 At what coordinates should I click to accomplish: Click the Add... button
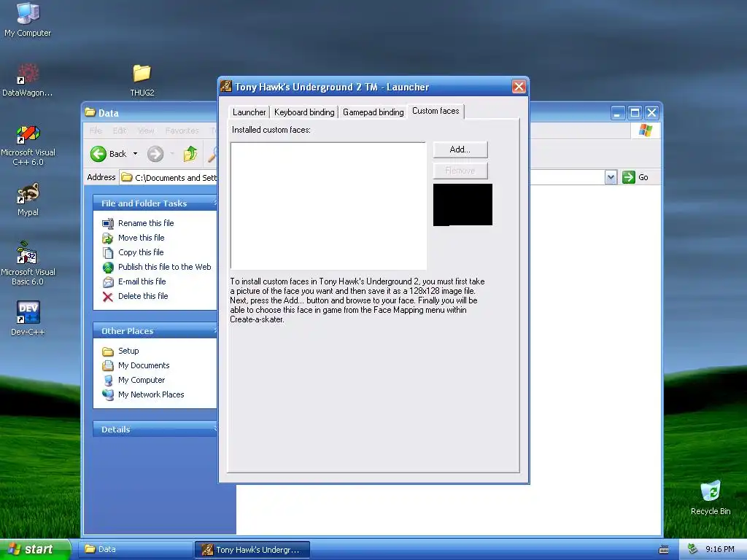point(460,149)
